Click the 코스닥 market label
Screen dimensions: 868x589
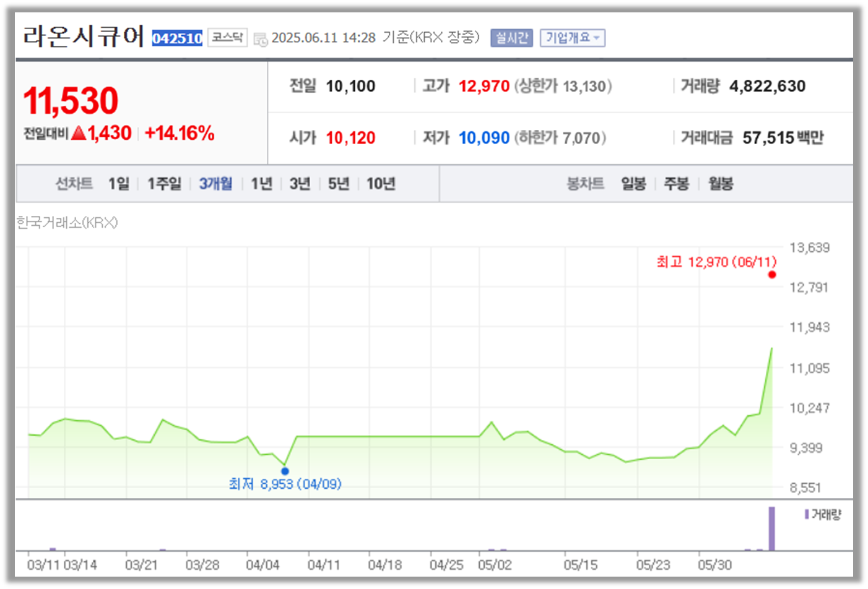click(x=227, y=38)
